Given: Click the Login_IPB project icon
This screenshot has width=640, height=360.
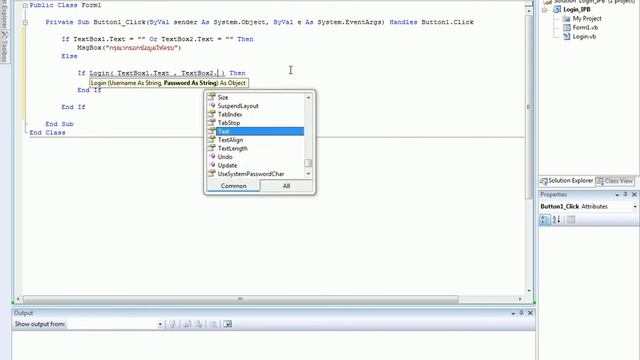Looking at the screenshot, I should click(557, 9).
